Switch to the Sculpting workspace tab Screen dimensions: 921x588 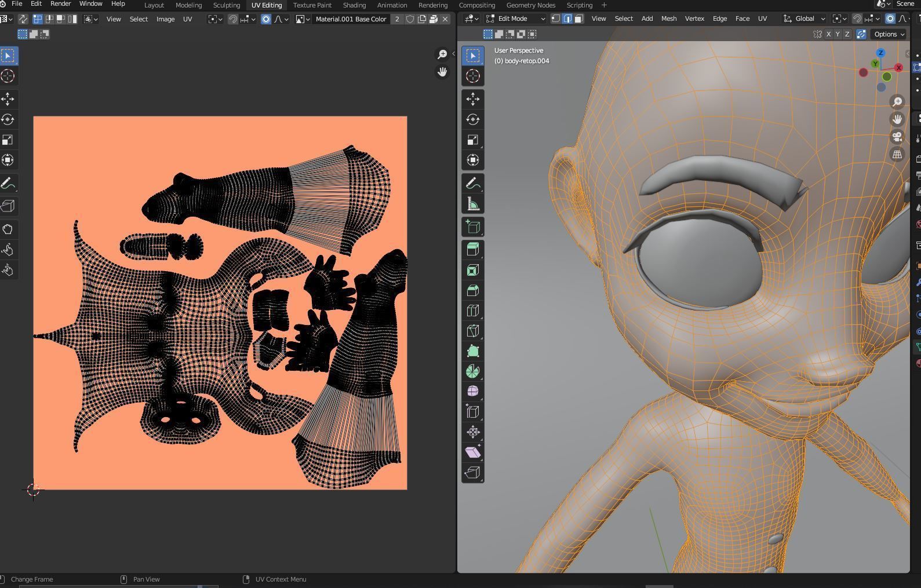227,5
